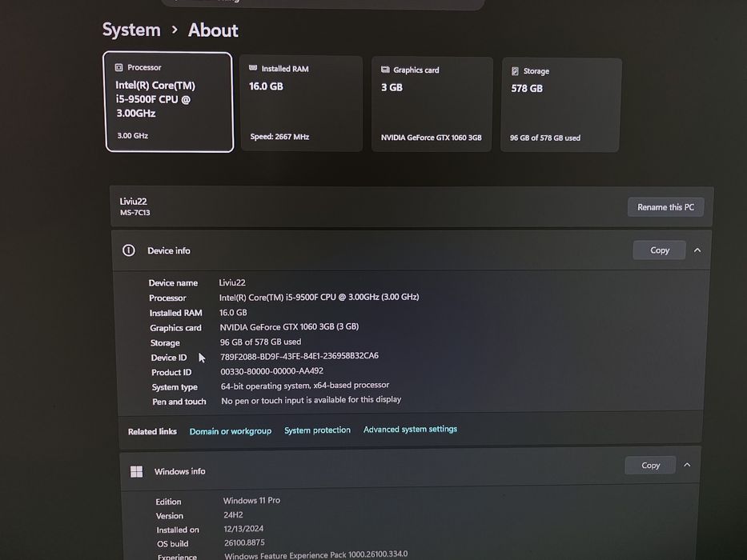The height and width of the screenshot is (560, 747).
Task: Click the Storage card drive icon
Action: [515, 71]
